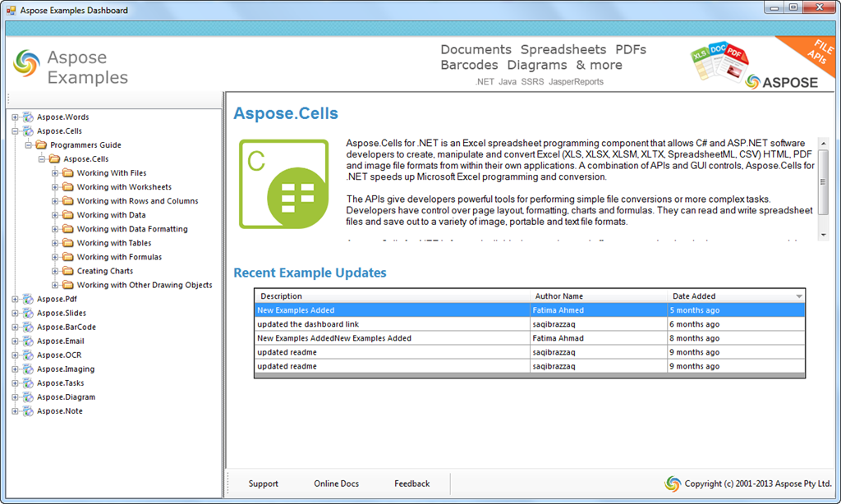Click the description scrollbar up arrow
Viewport: 841px width, 504px height.
coord(823,144)
